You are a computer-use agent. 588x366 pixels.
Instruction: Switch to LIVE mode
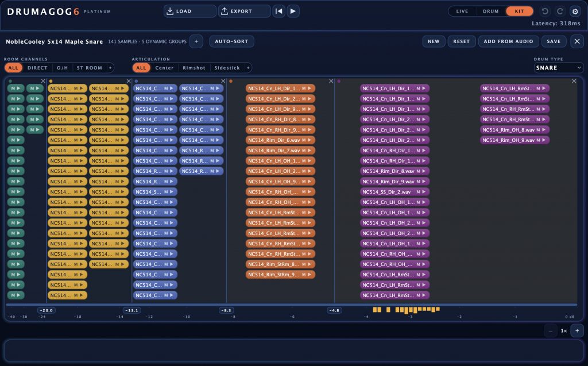462,11
